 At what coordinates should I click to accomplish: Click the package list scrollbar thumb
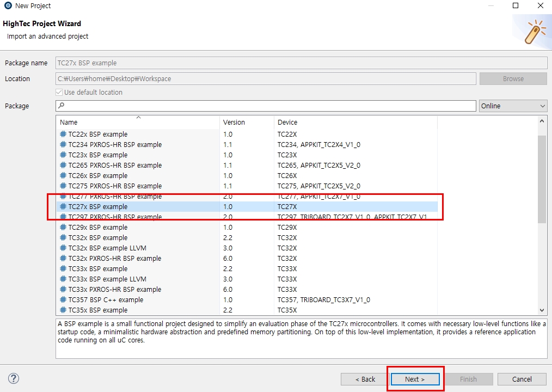click(x=542, y=179)
